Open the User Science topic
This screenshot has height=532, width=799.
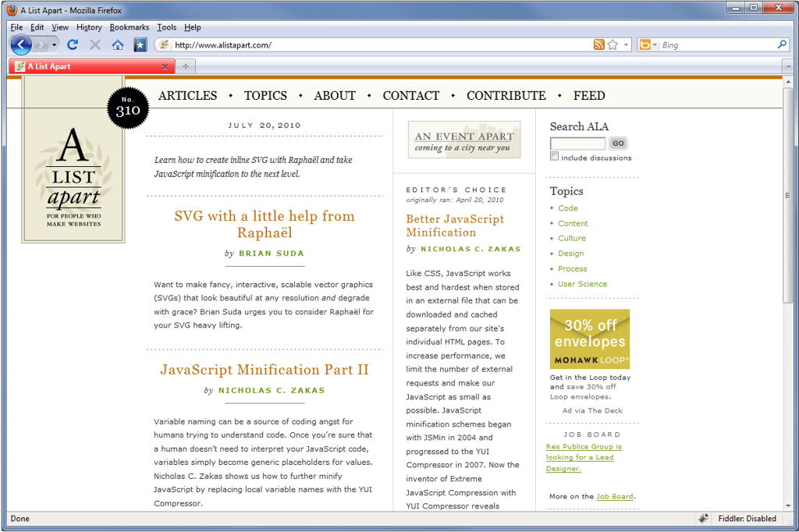click(x=582, y=285)
